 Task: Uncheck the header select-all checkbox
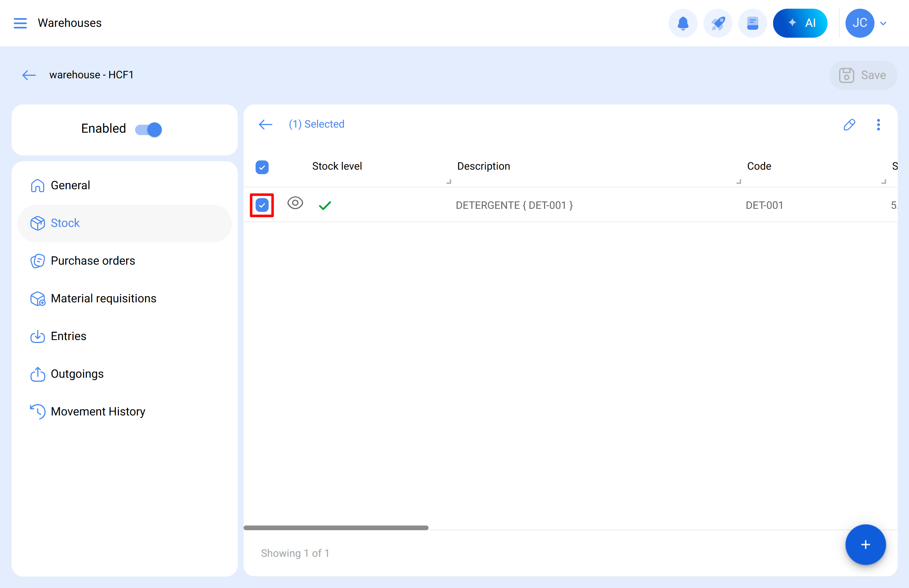[262, 167]
